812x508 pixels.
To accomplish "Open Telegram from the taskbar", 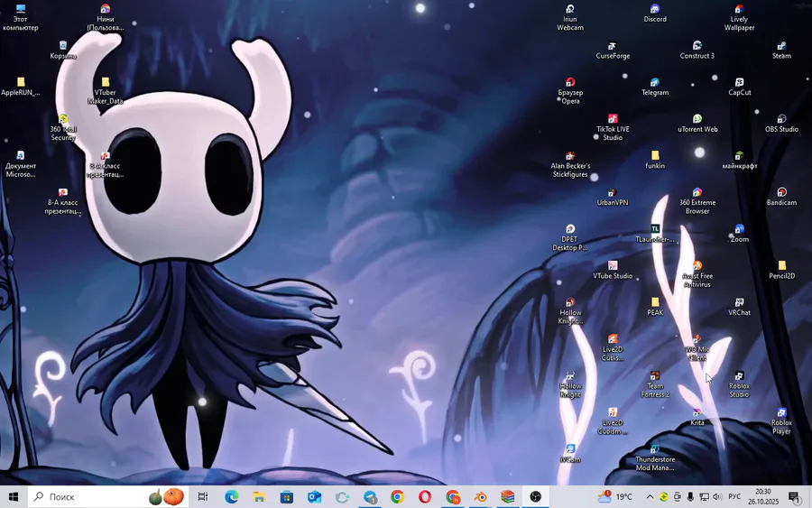I will (370, 497).
